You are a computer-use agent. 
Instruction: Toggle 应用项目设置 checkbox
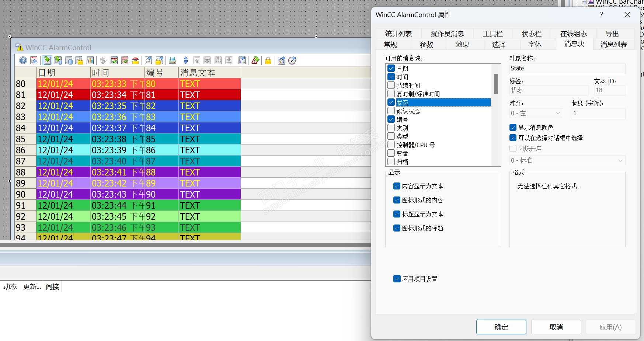(397, 279)
